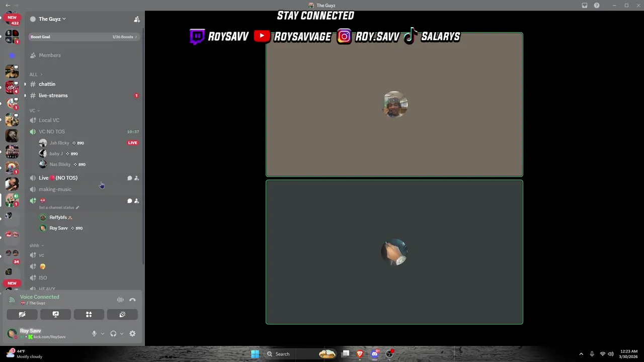Open the / The Guyz channel link under Voice Connected
The width and height of the screenshot is (644, 362).
pos(33,303)
